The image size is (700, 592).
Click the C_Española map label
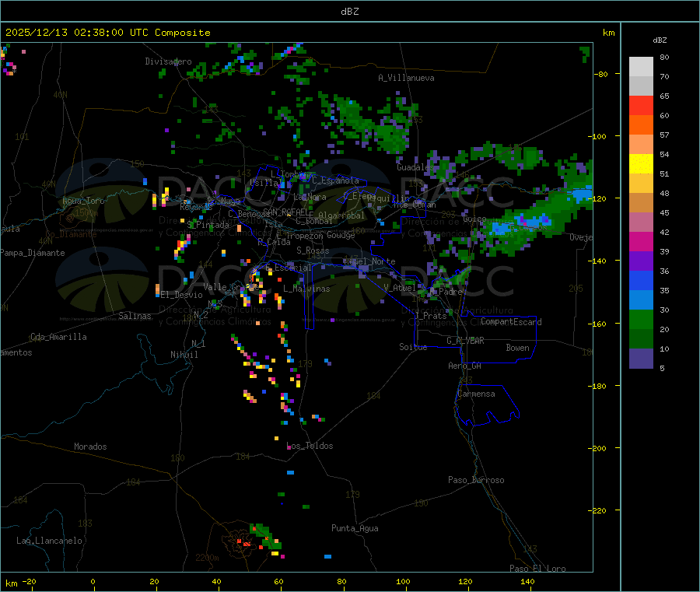pyautogui.click(x=335, y=180)
